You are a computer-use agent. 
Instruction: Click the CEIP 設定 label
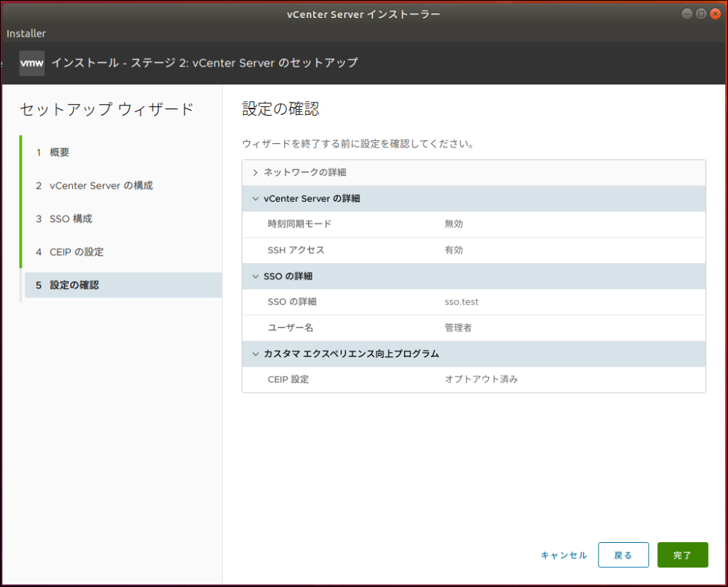point(288,380)
